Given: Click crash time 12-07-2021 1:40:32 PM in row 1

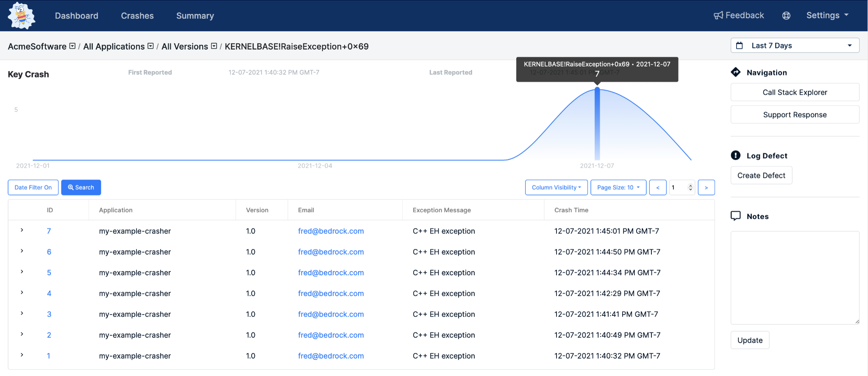Looking at the screenshot, I should 607,356.
